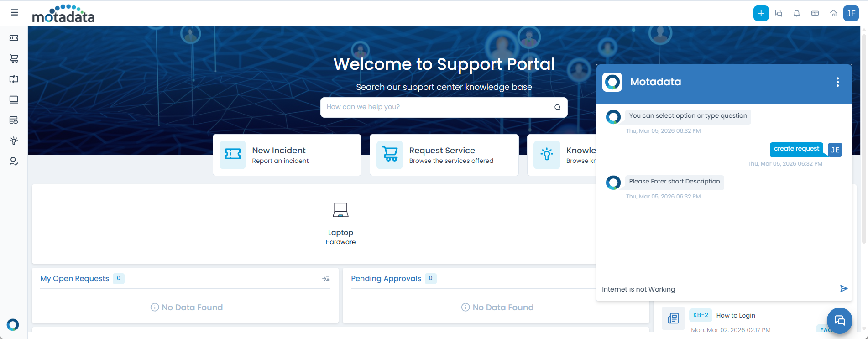Go to home via house icon
The width and height of the screenshot is (868, 339).
click(x=833, y=13)
